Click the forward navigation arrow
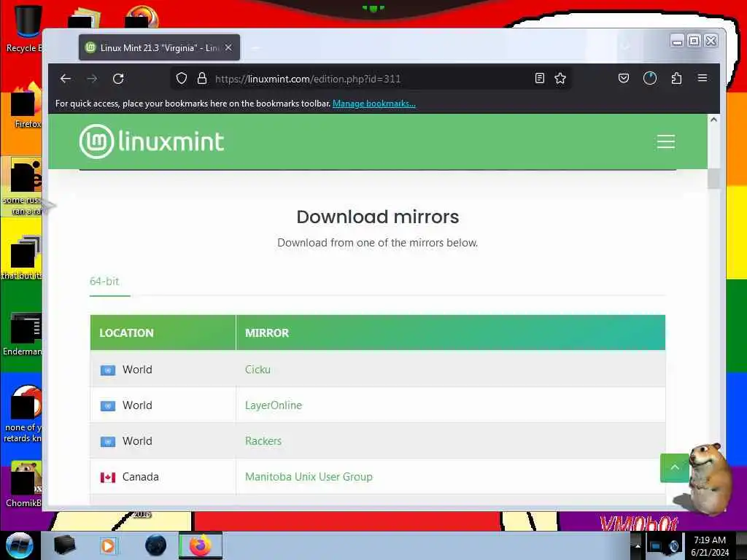 pos(92,79)
